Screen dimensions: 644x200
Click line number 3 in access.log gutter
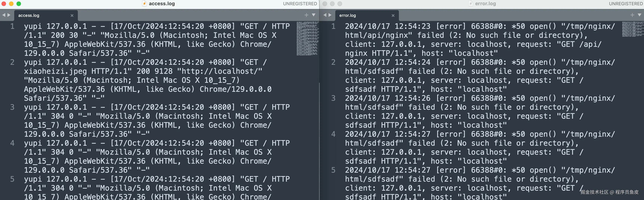pos(12,107)
